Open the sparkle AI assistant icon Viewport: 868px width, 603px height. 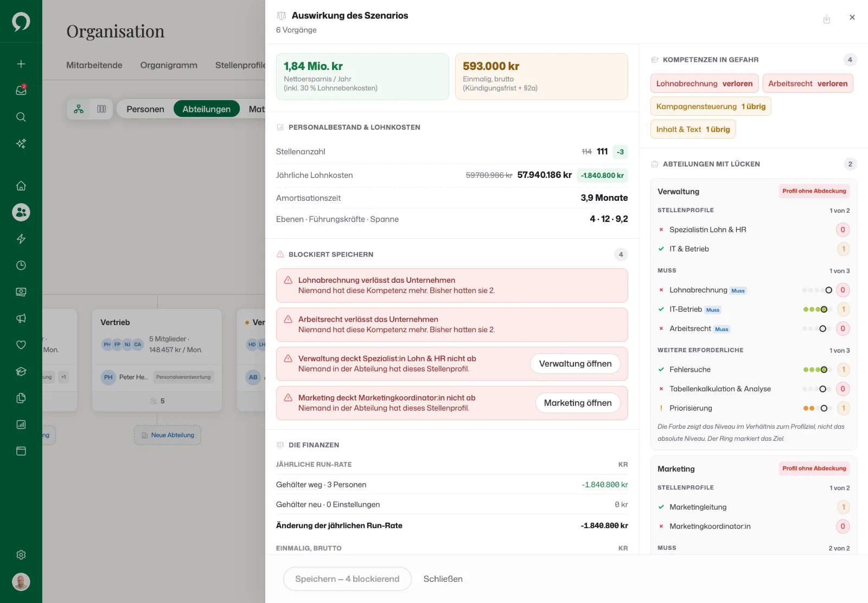[21, 143]
